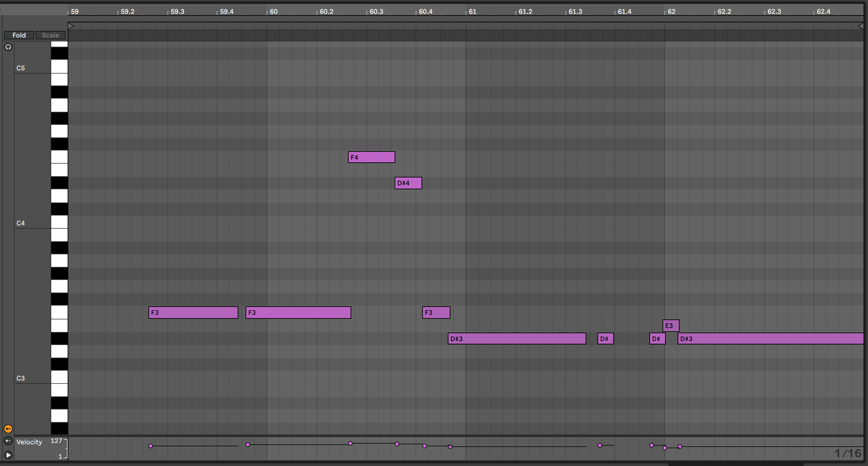868x466 pixels.
Task: Select the short F3 note after 60.4
Action: pos(436,313)
